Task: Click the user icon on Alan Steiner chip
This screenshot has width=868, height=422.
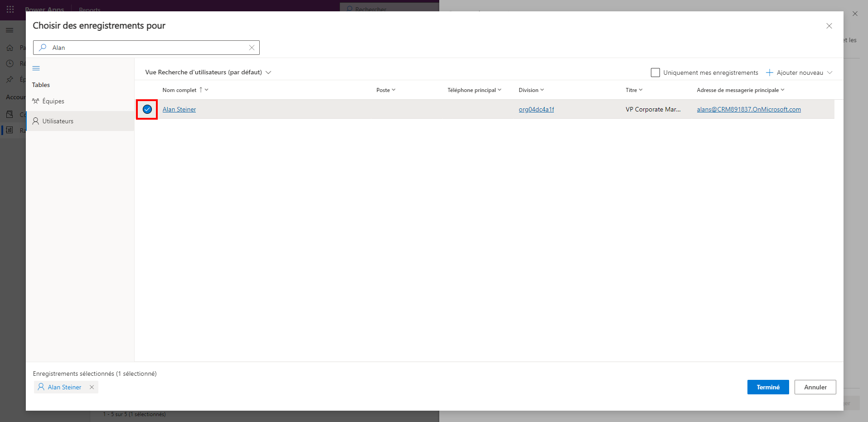Action: point(41,387)
